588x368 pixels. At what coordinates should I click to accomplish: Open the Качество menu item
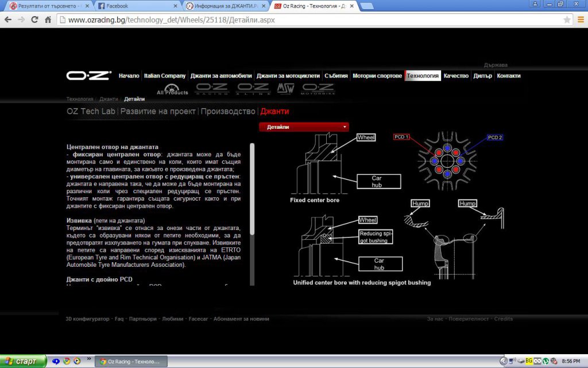pyautogui.click(x=456, y=75)
